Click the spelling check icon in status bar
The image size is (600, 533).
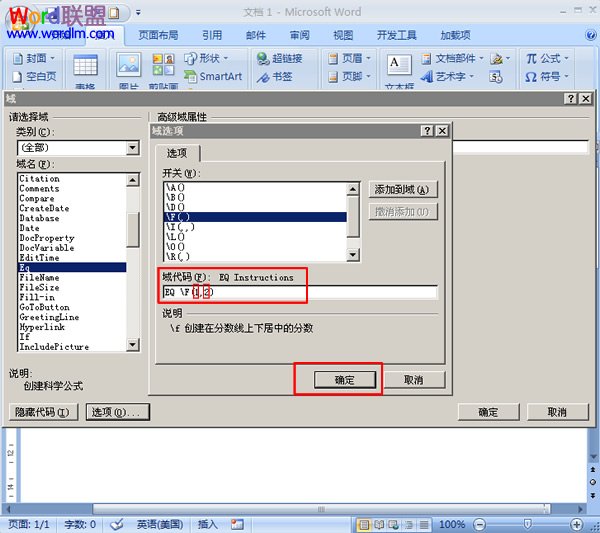pyautogui.click(x=116, y=524)
